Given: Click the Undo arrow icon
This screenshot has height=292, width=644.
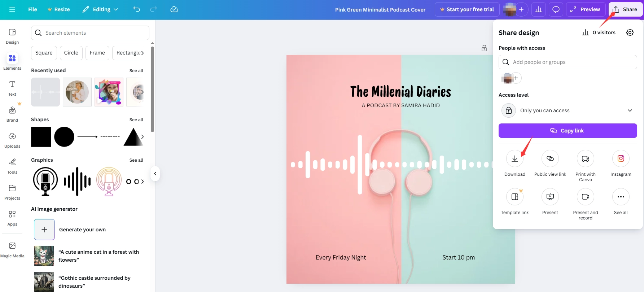Looking at the screenshot, I should click(136, 9).
